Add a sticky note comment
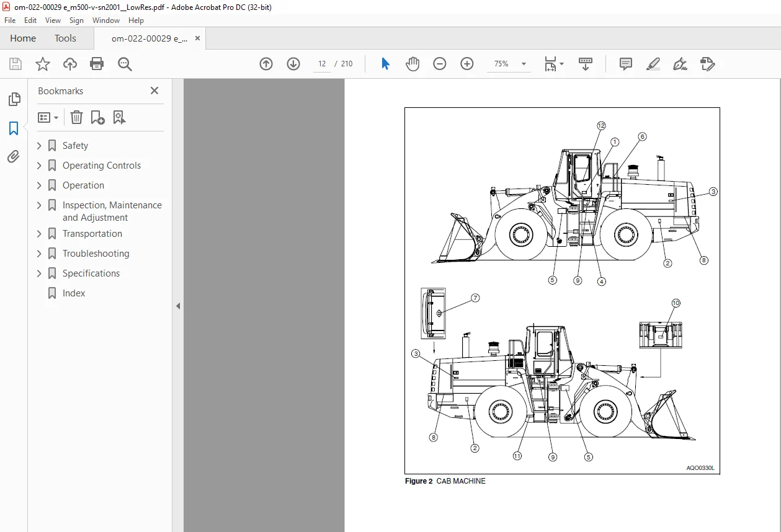Screen dimensions: 781x532 [x=626, y=64]
